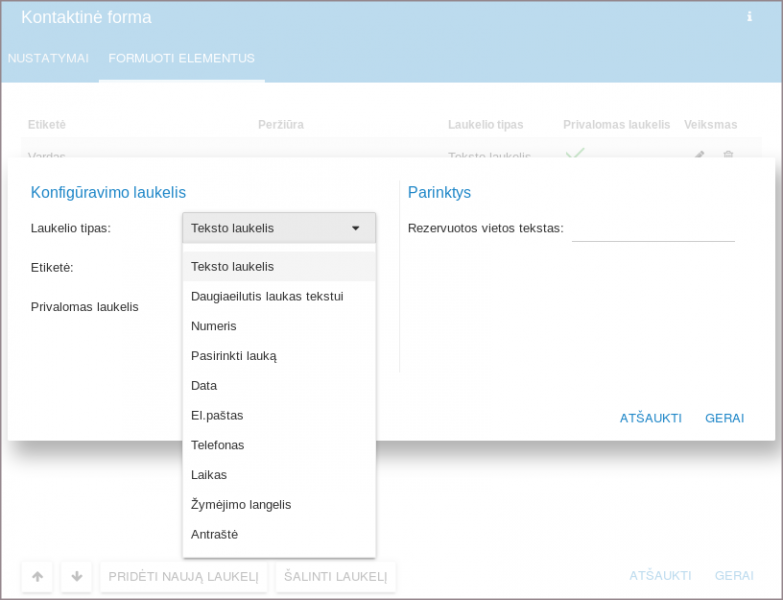Pick "Pasirinkti lauką" in the dropdown list

234,356
